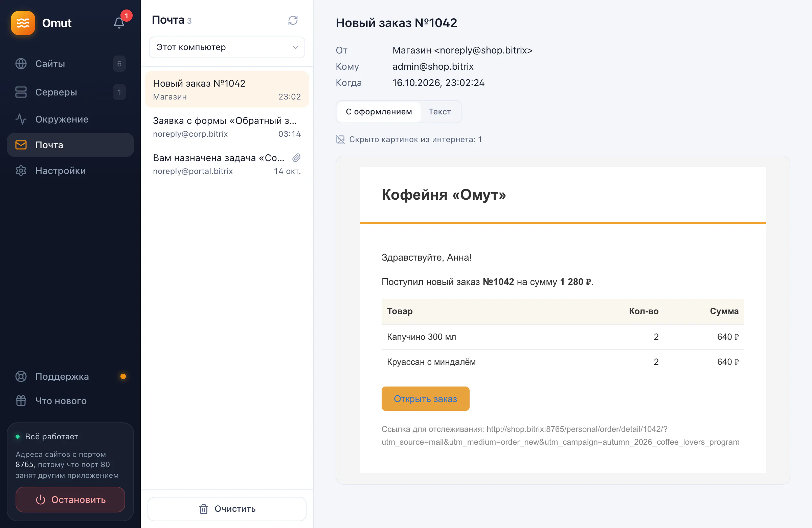Click recipient admin@shop.bitrix
The height and width of the screenshot is (528, 812).
433,66
